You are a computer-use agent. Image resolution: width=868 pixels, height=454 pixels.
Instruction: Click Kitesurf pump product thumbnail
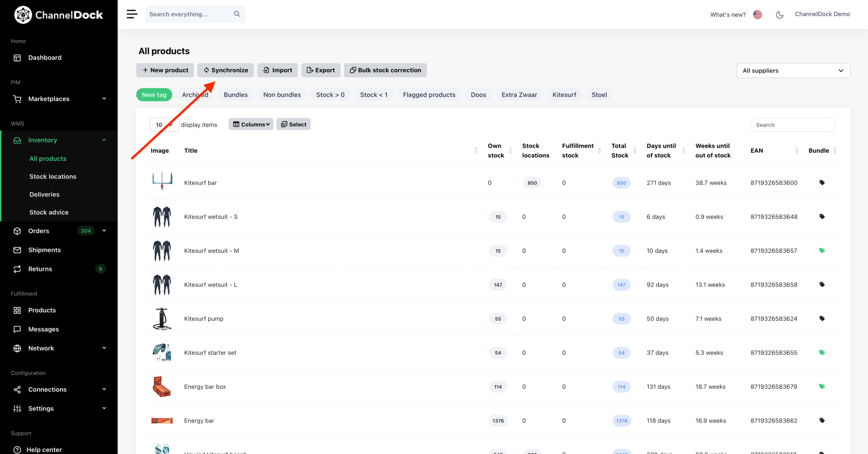point(162,319)
